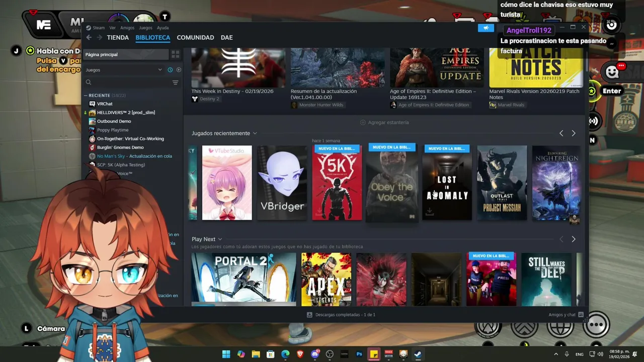Viewport: 644px width, 362px height.
Task: Open advanced filter options icon
Action: point(175,82)
